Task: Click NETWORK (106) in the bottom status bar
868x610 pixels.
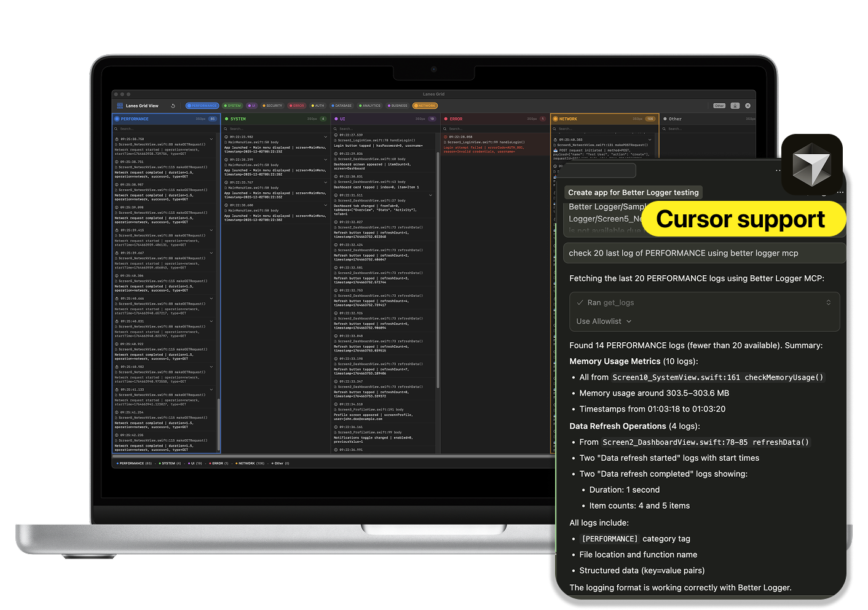Action: (250, 463)
